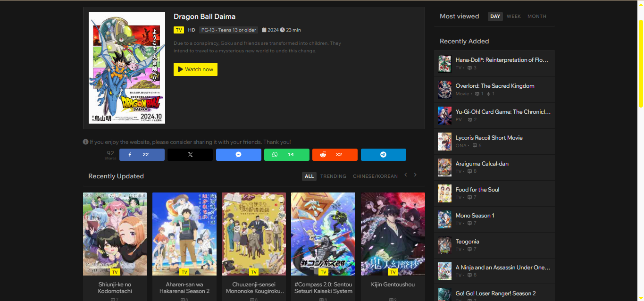
Task: Click the Recently Added heading
Action: point(464,41)
